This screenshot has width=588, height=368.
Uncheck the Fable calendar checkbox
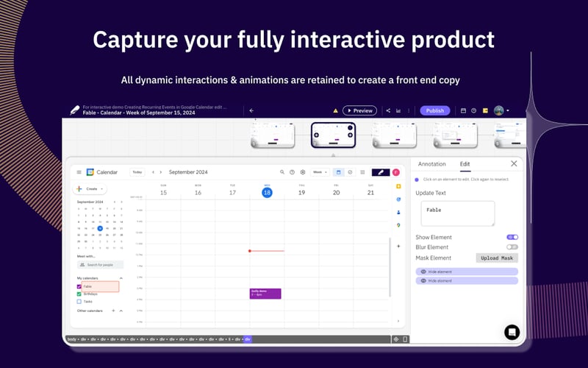click(x=79, y=286)
